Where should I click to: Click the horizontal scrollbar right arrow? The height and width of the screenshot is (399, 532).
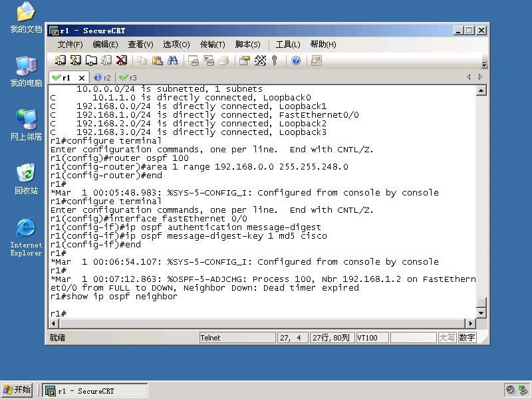[470, 323]
